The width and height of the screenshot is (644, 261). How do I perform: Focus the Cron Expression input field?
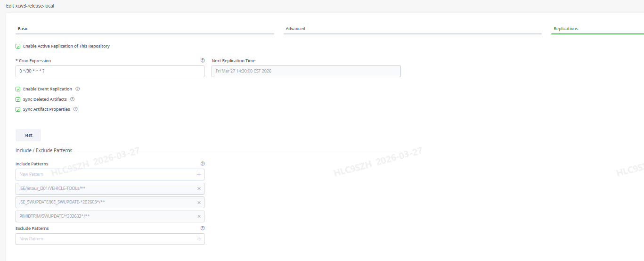click(109, 71)
